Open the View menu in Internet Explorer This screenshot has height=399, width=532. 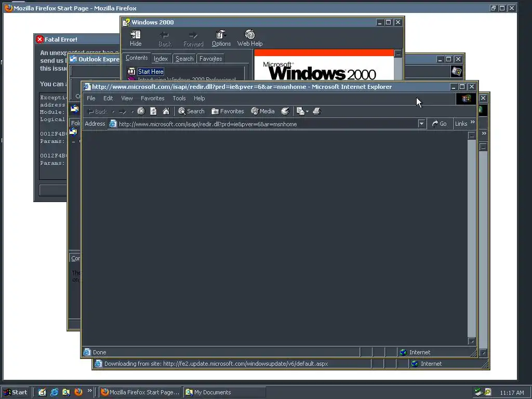click(127, 98)
